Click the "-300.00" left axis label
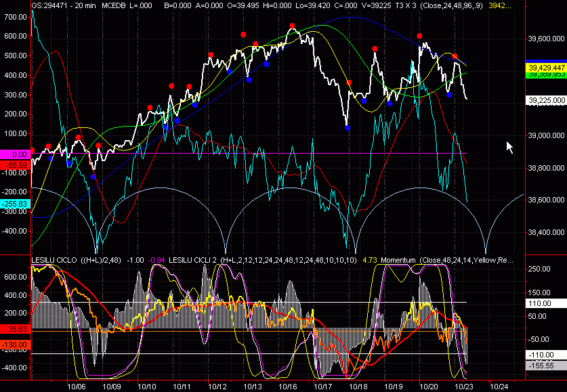The width and height of the screenshot is (567, 392). [x=14, y=211]
